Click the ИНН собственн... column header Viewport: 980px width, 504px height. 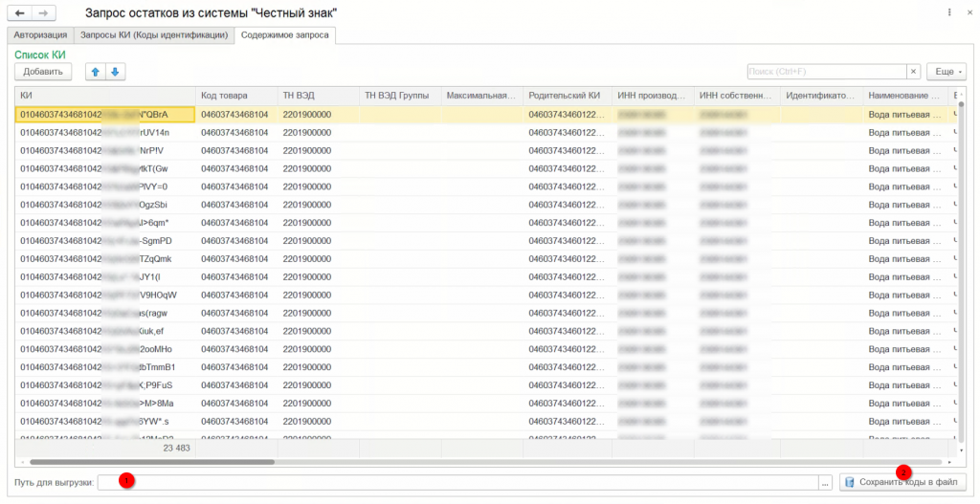click(738, 96)
